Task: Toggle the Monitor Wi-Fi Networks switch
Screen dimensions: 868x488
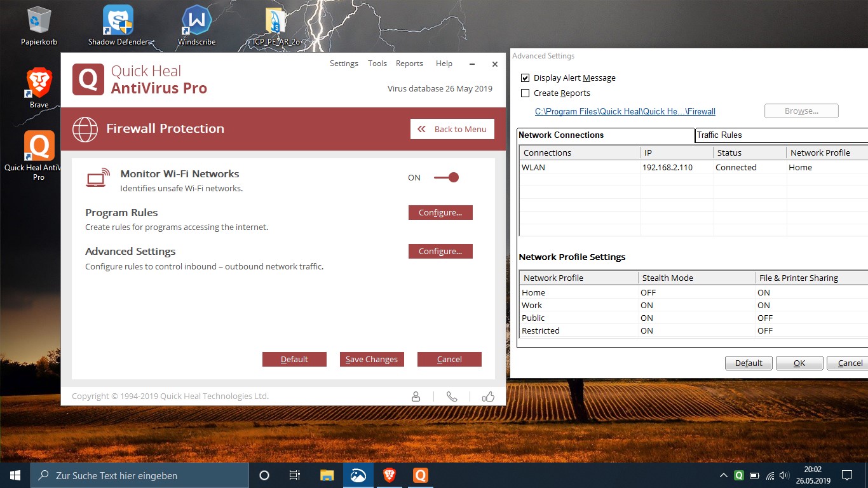Action: (x=446, y=177)
